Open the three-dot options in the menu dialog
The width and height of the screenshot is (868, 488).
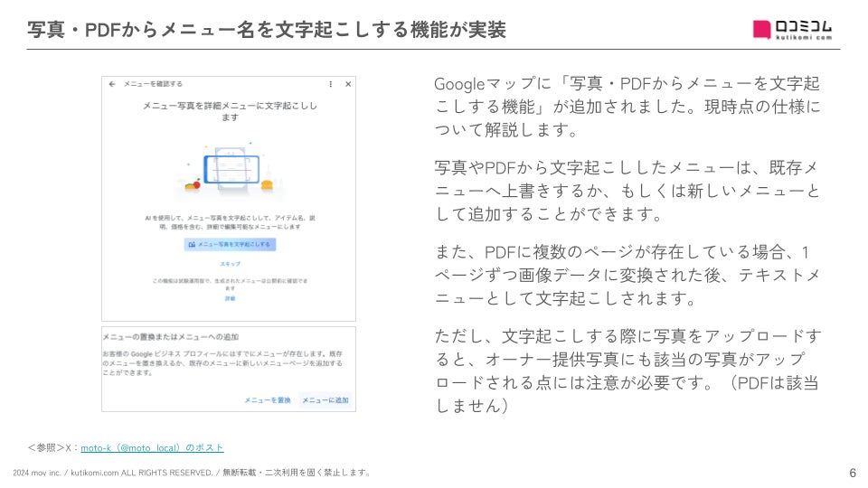pyautogui.click(x=331, y=84)
